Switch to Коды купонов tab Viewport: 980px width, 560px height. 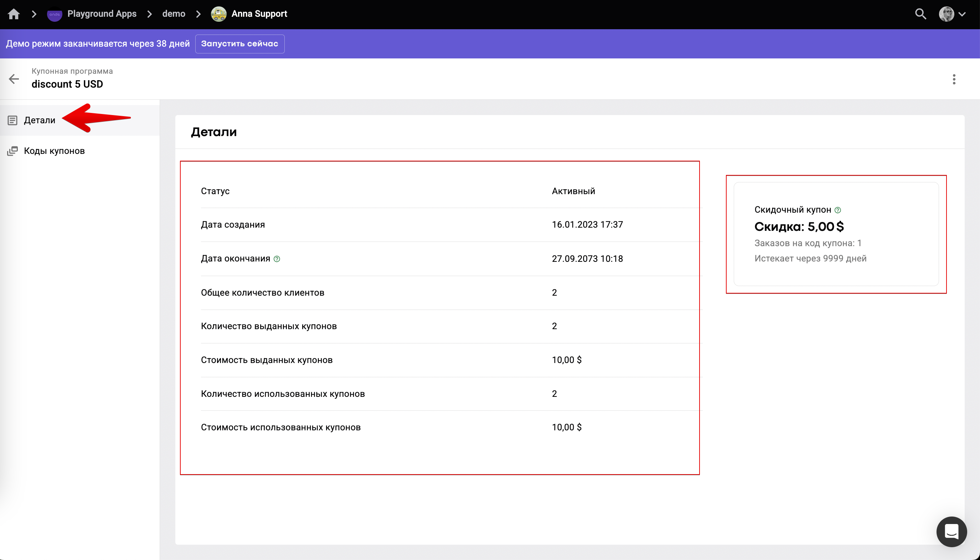coord(54,151)
